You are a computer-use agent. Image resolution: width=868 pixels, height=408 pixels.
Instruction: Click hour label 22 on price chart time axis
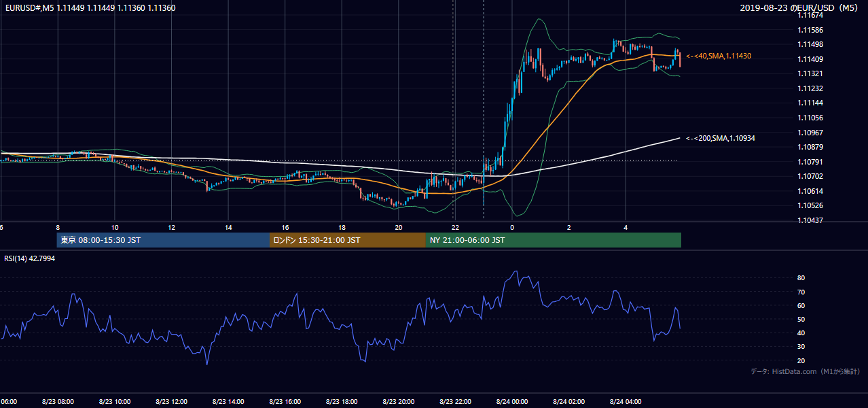[455, 228]
